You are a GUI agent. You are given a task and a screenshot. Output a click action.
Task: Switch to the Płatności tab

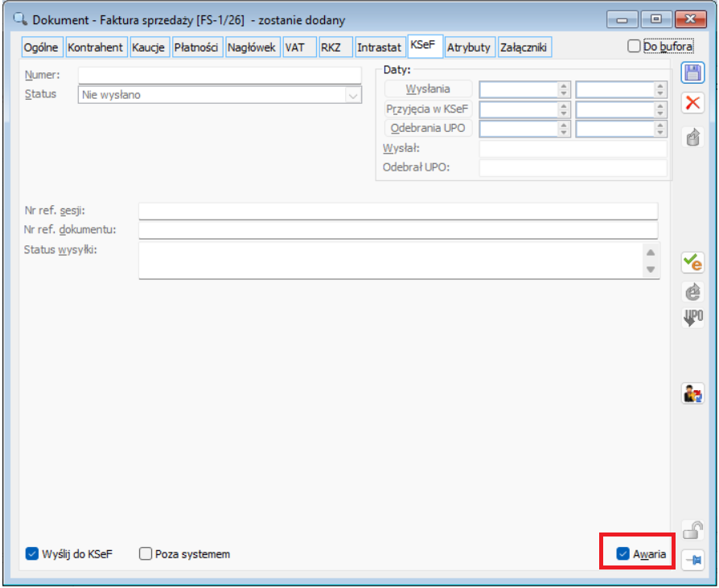coord(198,47)
